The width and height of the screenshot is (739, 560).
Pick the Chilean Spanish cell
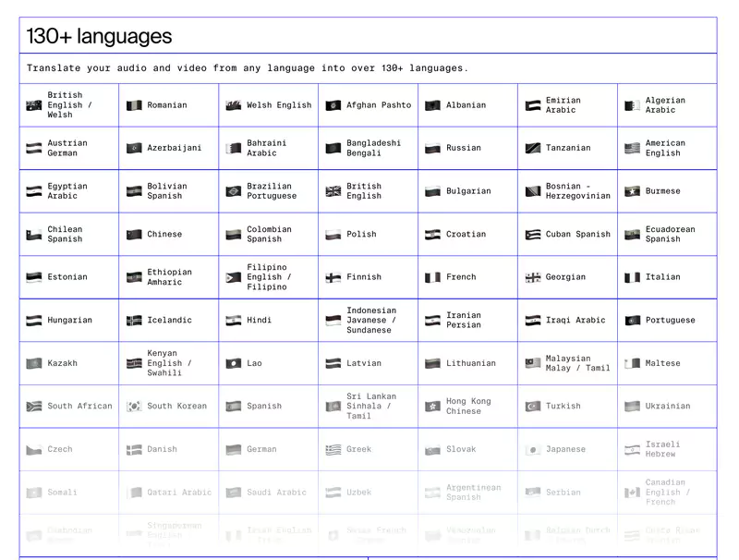point(69,234)
